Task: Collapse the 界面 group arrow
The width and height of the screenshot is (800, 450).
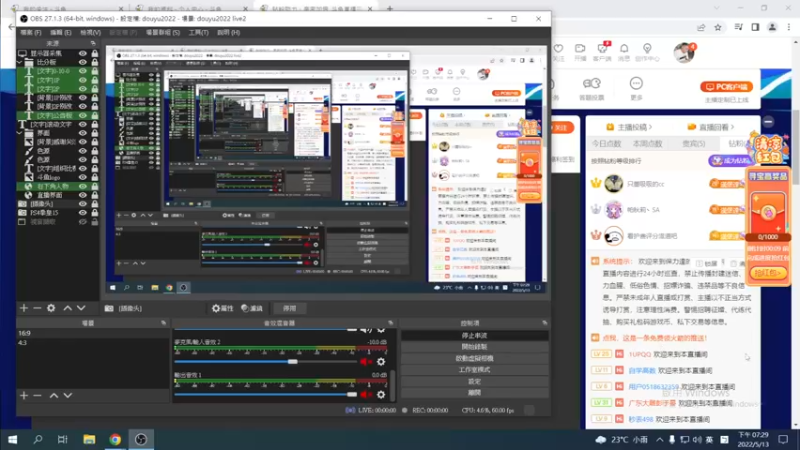Action: click(20, 133)
